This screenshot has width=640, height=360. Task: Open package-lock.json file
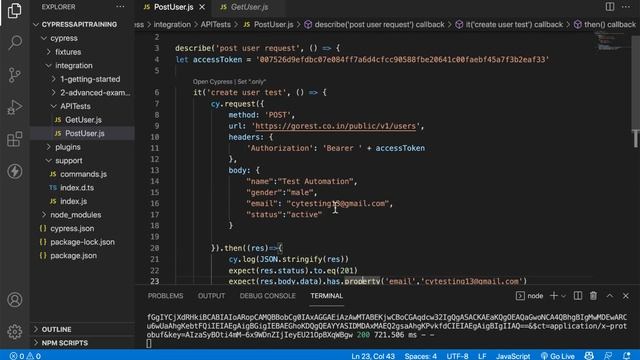tap(82, 242)
